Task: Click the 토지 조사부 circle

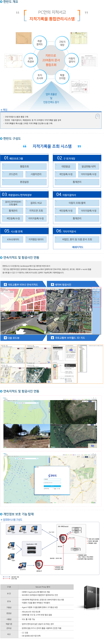Action: (40, 77)
